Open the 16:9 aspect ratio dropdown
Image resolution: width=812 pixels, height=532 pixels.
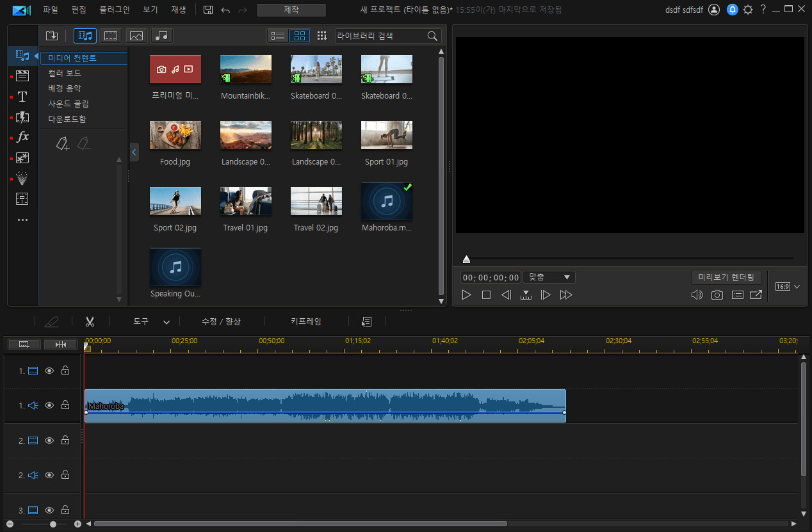[x=788, y=287]
